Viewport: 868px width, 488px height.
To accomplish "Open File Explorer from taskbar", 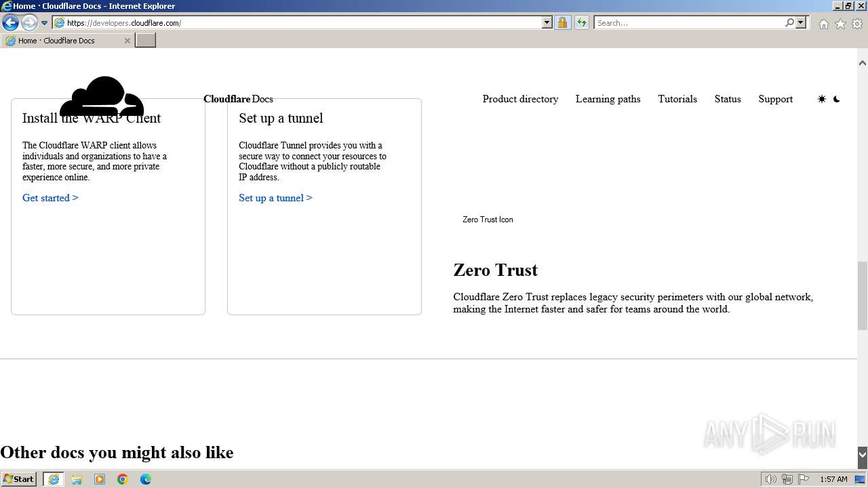I will pyautogui.click(x=77, y=479).
